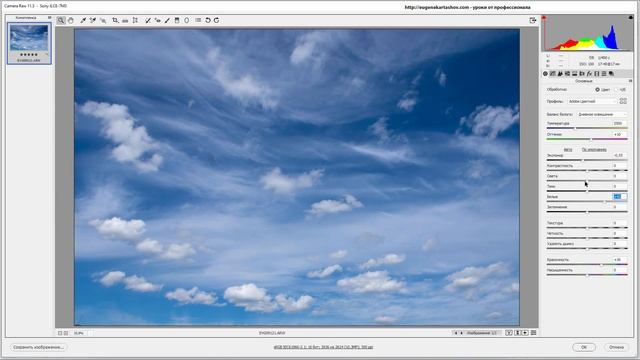640x360 pixels.
Task: Switch to the HSL adjustments panel tab
Action: [x=567, y=73]
